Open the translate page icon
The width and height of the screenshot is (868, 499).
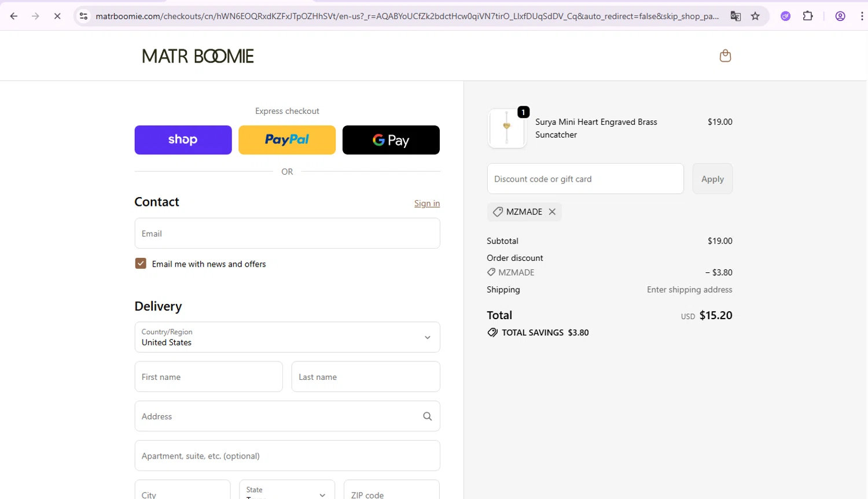[735, 16]
